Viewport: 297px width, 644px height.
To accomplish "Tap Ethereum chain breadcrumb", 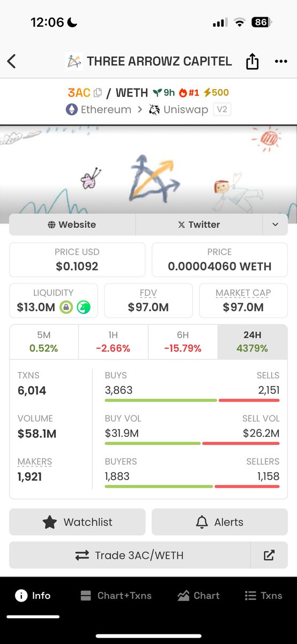I will [x=99, y=109].
